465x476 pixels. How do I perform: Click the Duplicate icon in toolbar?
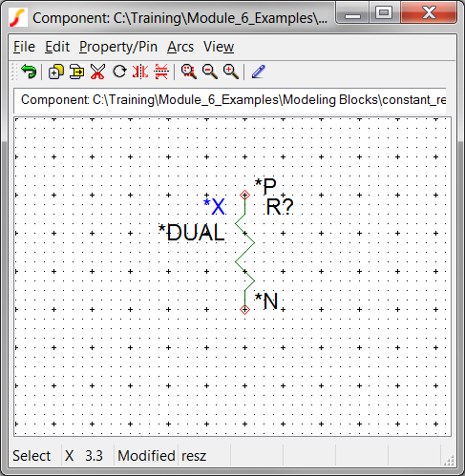click(x=55, y=72)
